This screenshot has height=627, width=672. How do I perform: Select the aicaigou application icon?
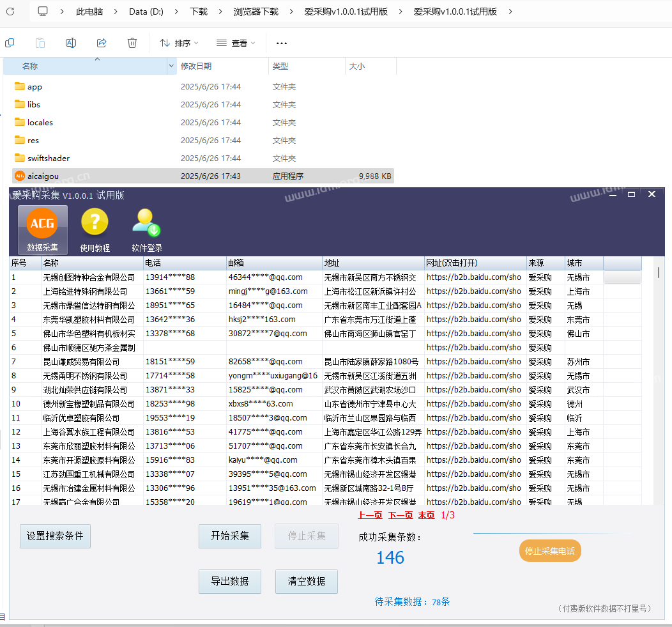pyautogui.click(x=20, y=176)
